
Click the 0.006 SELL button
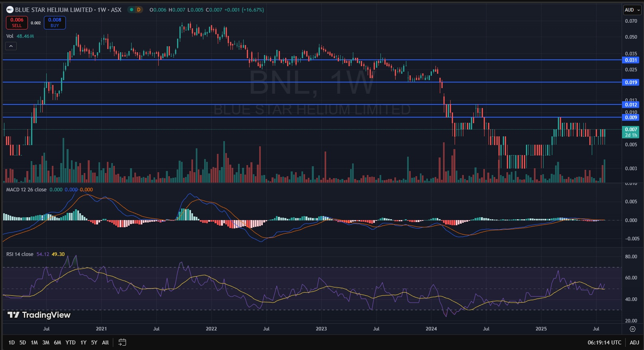[17, 23]
